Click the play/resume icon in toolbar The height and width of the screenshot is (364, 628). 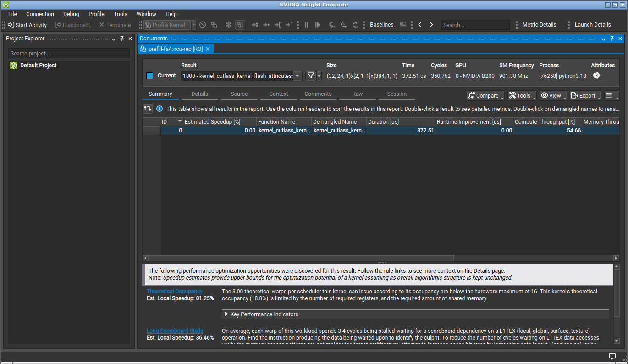point(318,25)
